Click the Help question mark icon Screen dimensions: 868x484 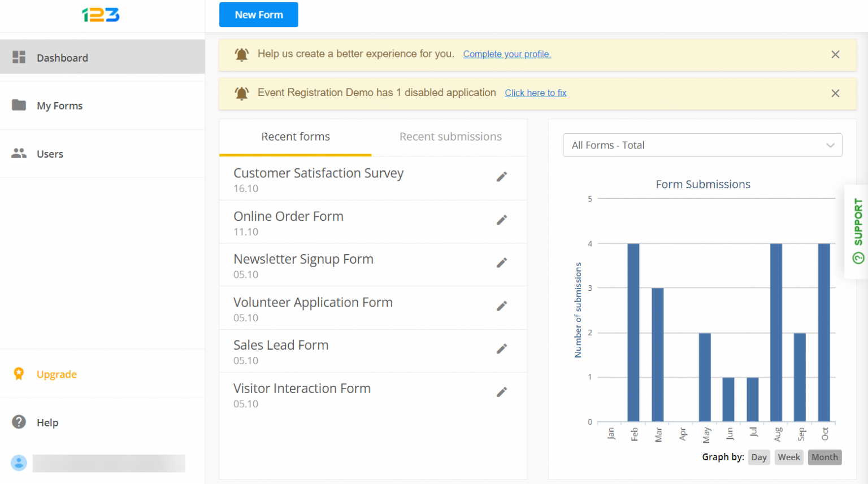coord(19,422)
